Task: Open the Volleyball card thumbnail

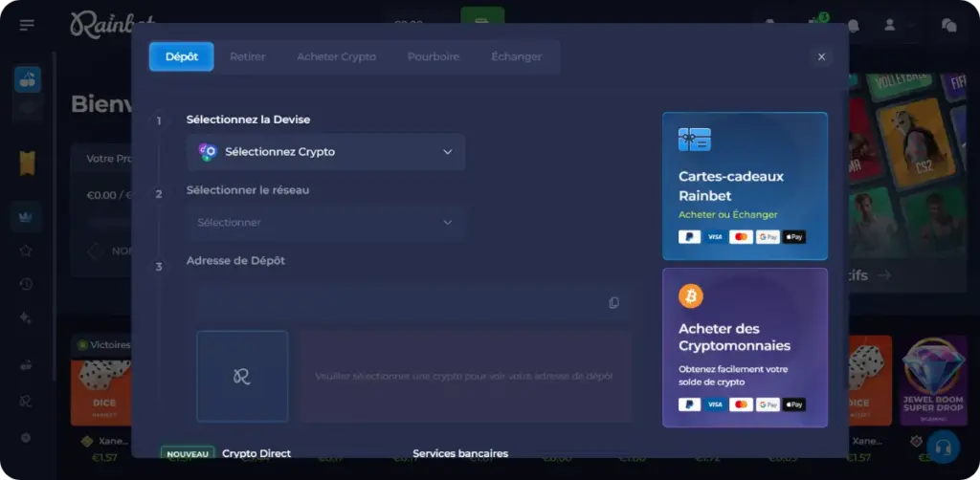Action: 900,84
